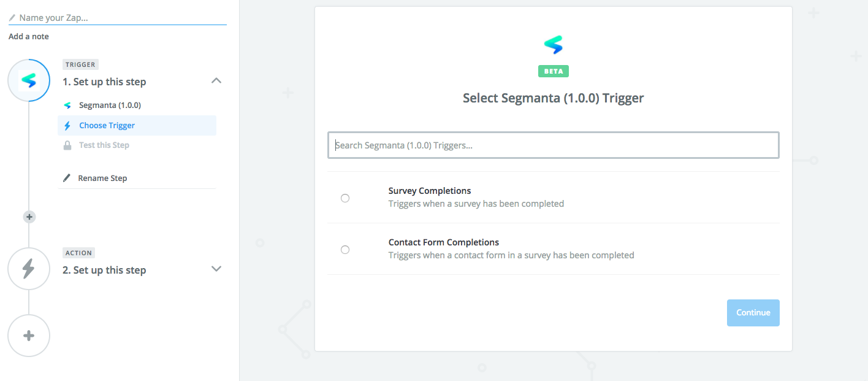Click the lock icon next to Test this Step
The width and height of the screenshot is (868, 381).
67,145
